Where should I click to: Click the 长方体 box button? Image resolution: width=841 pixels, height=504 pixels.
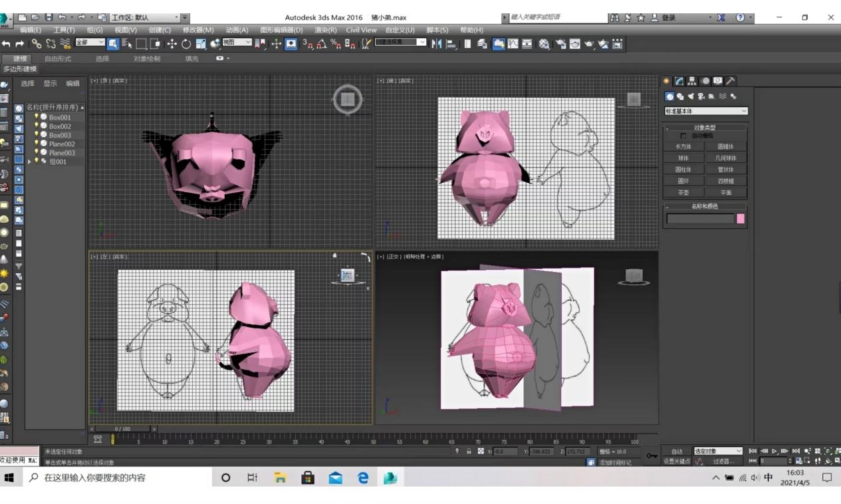(683, 146)
